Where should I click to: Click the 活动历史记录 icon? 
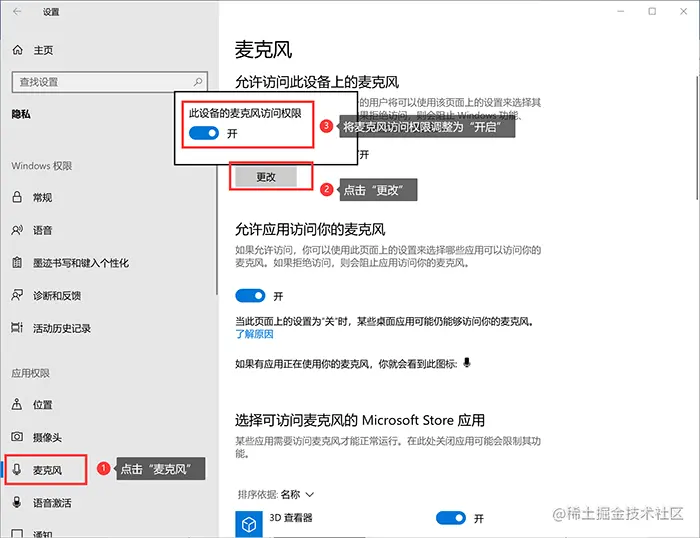click(17, 328)
